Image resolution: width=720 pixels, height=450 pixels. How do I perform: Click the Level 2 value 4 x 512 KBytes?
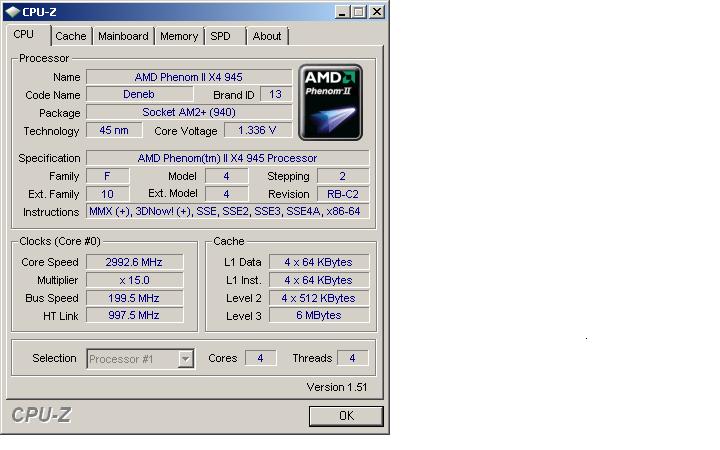[x=319, y=298]
